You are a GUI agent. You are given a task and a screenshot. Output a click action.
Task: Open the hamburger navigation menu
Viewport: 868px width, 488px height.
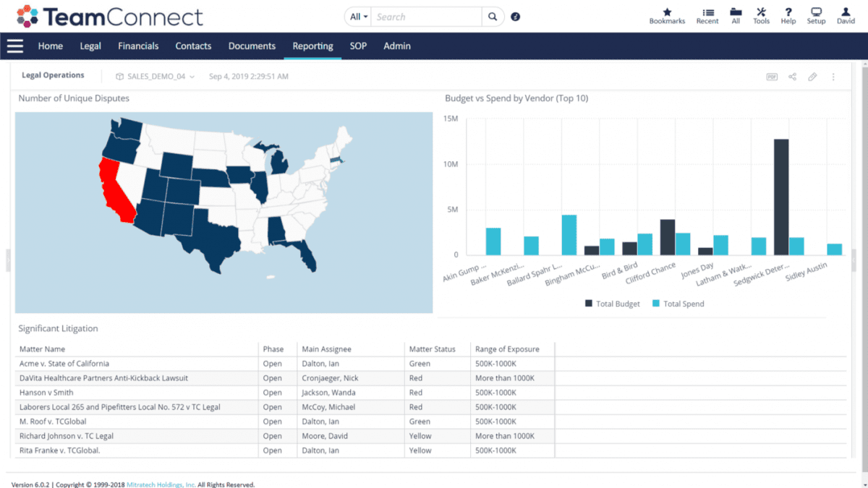pyautogui.click(x=15, y=46)
